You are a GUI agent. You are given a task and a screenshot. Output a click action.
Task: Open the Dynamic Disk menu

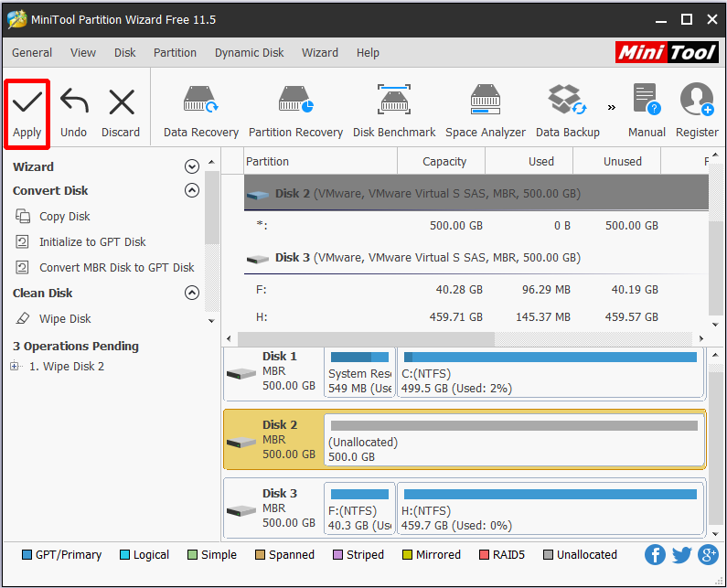click(x=249, y=53)
